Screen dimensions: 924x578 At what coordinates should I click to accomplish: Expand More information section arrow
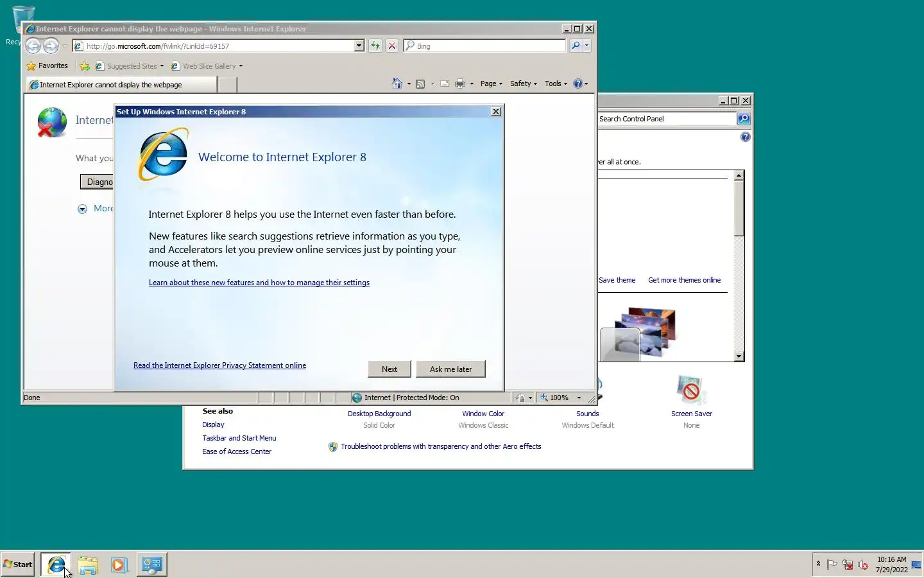point(82,209)
